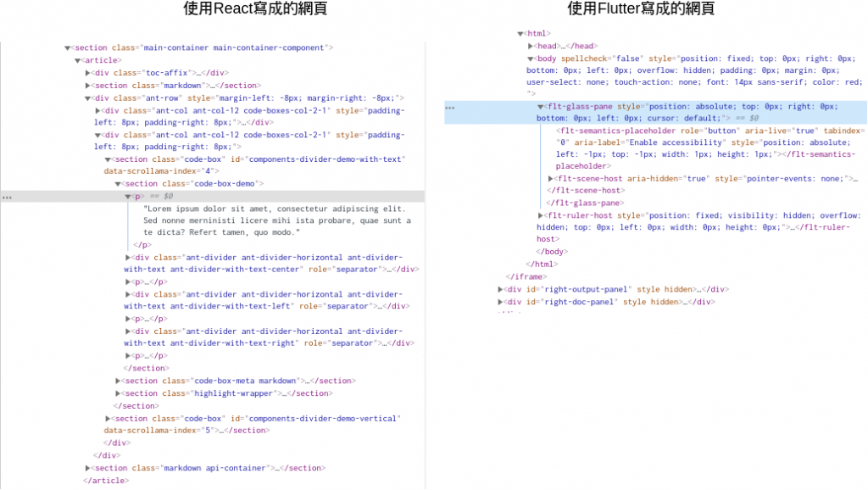Collapse the body spellcheck element
Screen dimensions: 868x490
click(x=531, y=58)
